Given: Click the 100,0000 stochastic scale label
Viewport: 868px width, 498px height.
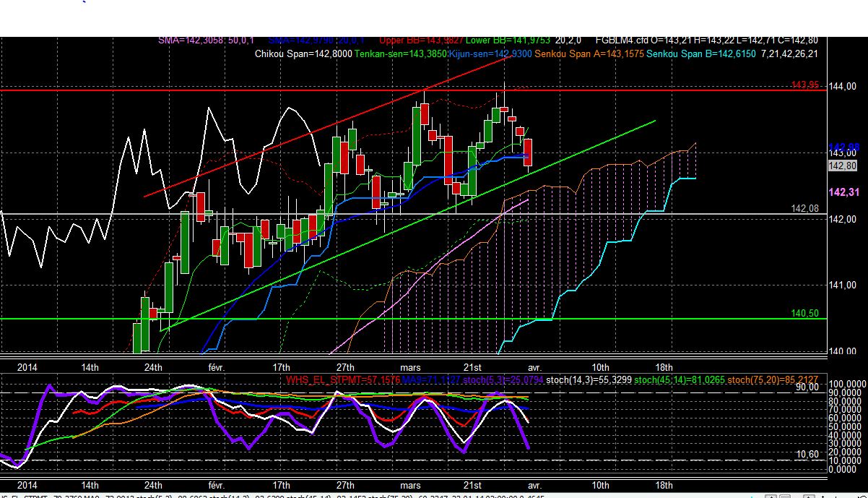Looking at the screenshot, I should pos(846,383).
